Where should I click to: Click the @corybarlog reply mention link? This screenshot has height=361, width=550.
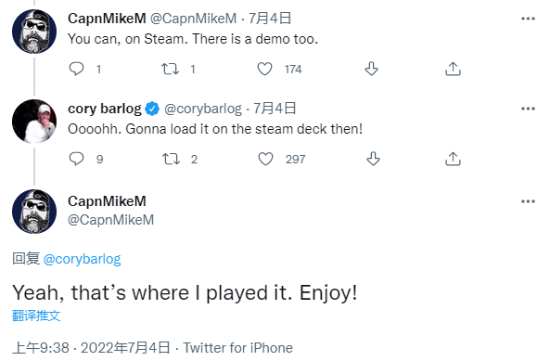82,259
